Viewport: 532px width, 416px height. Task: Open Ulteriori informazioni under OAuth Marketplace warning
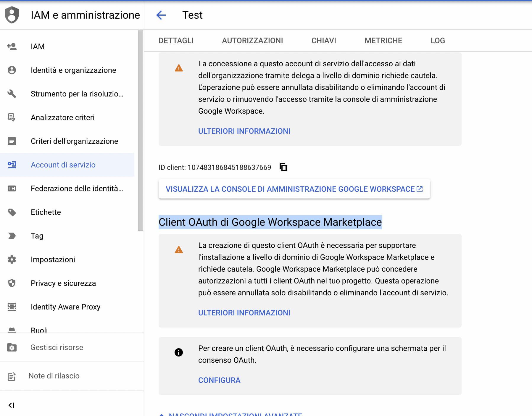pyautogui.click(x=244, y=313)
